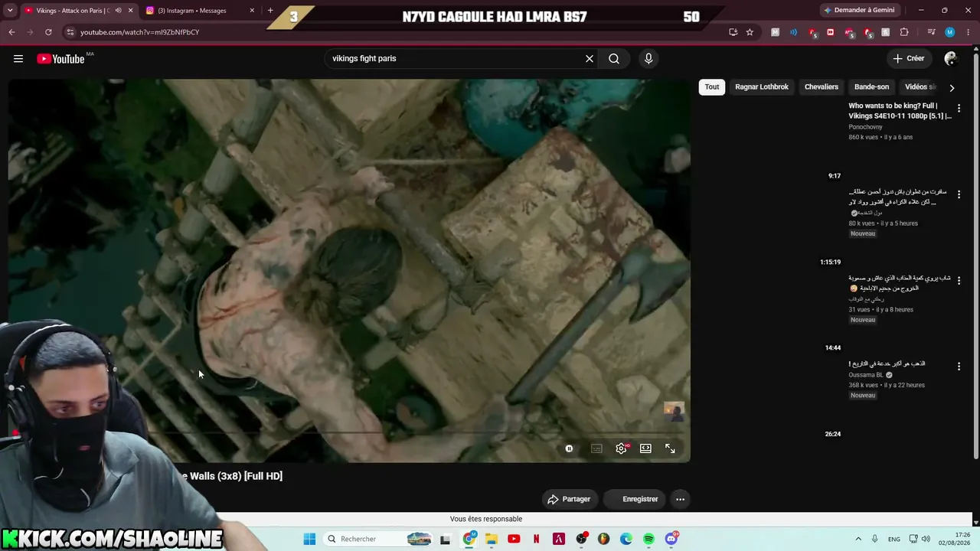Close the Instagram Messages tab

(x=252, y=11)
